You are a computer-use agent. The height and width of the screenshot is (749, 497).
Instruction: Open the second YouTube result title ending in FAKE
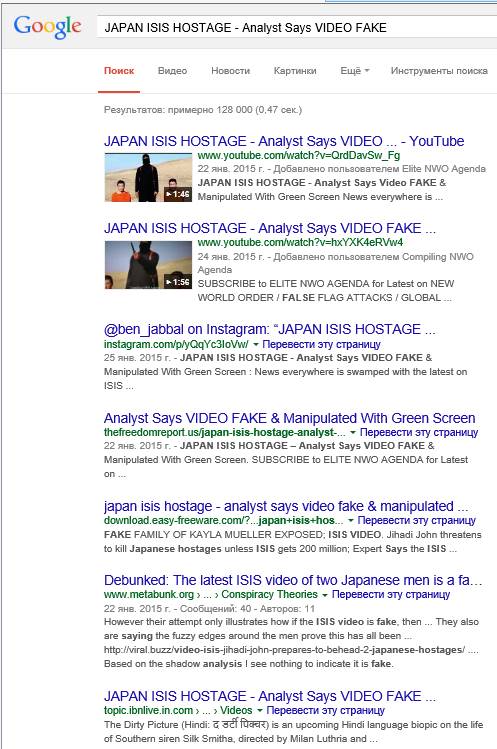click(270, 228)
